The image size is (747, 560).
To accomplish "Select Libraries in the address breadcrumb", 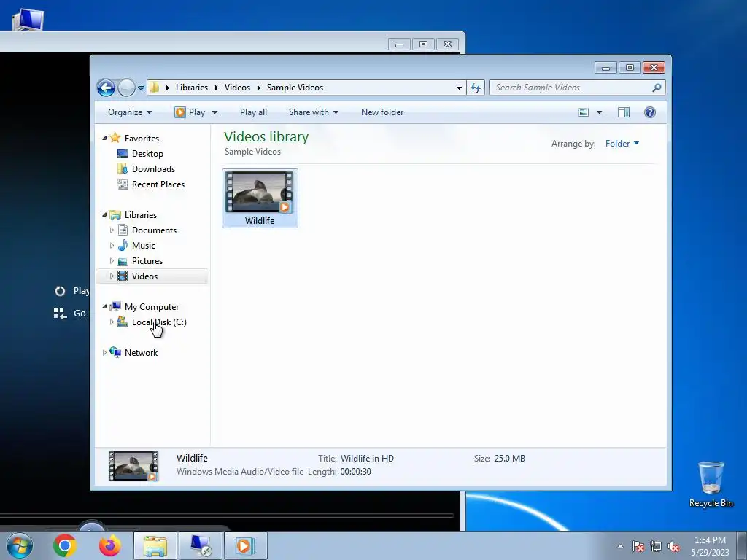I will coord(192,87).
